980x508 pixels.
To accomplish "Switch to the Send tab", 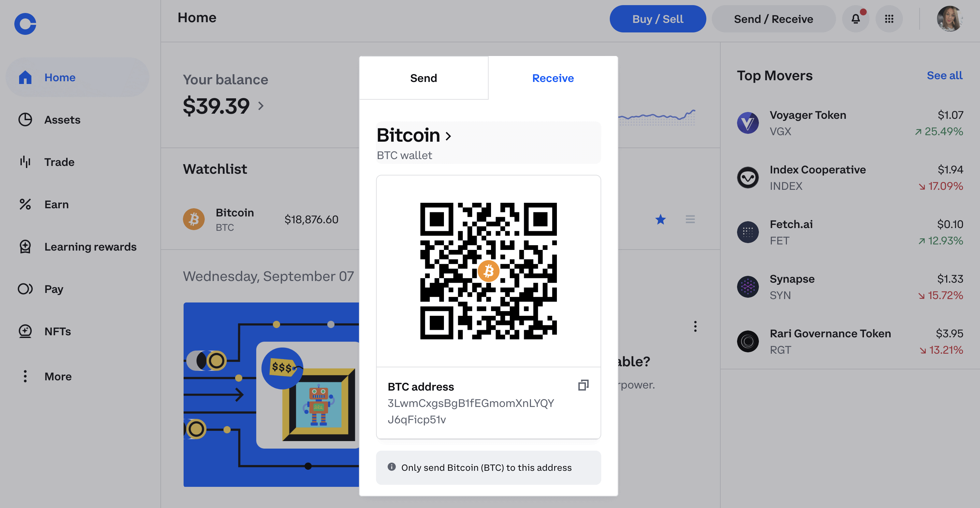I will pyautogui.click(x=423, y=78).
